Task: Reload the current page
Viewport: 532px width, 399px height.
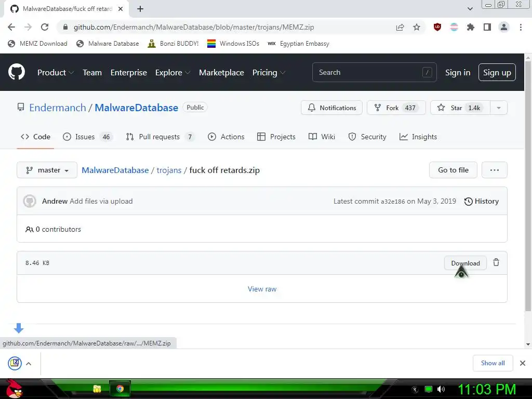Action: click(x=45, y=27)
